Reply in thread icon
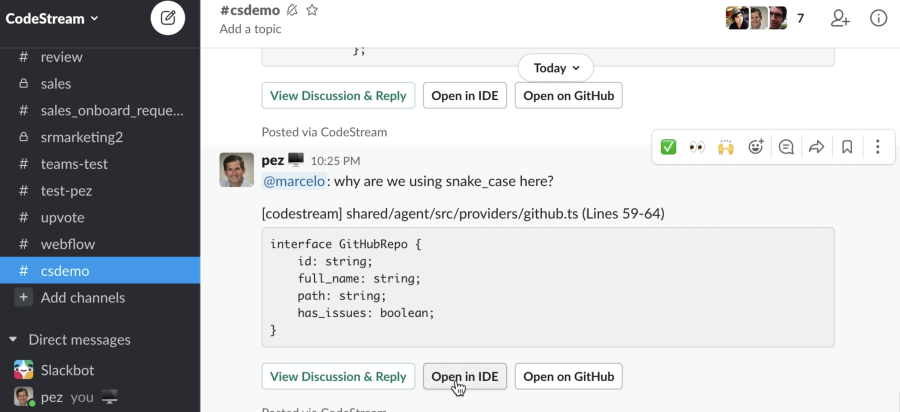This screenshot has height=412, width=900. 786,147
